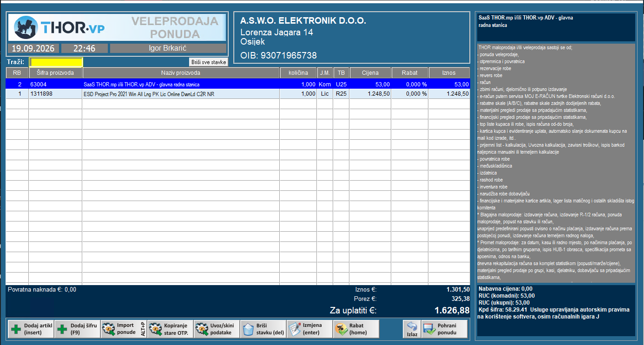This screenshot has width=644, height=345.
Task: Click the Dodaj šifru (F9) button
Action: pos(77,329)
